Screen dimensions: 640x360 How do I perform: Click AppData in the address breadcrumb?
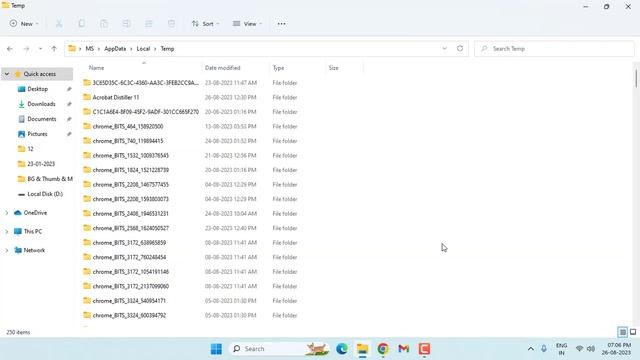coord(115,49)
